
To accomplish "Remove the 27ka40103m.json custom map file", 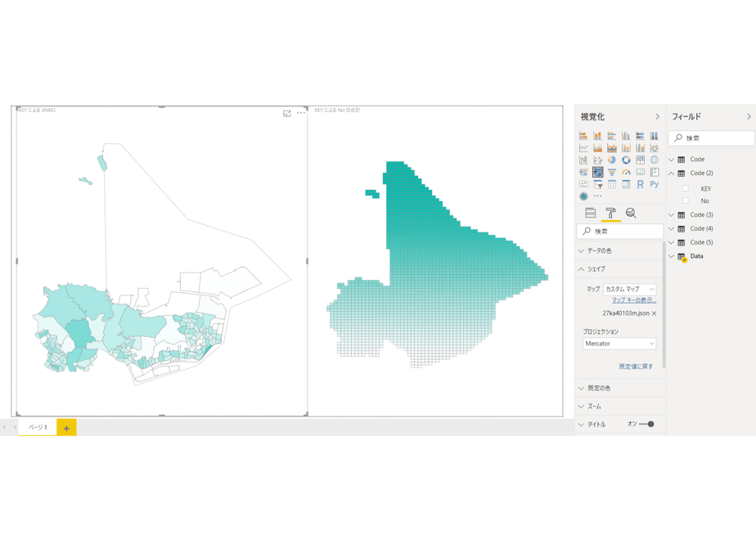I will [x=655, y=313].
